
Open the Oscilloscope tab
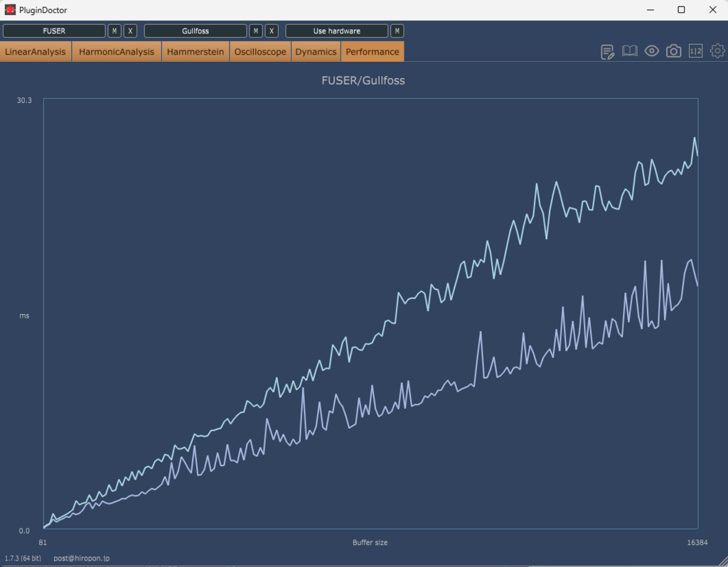point(260,51)
